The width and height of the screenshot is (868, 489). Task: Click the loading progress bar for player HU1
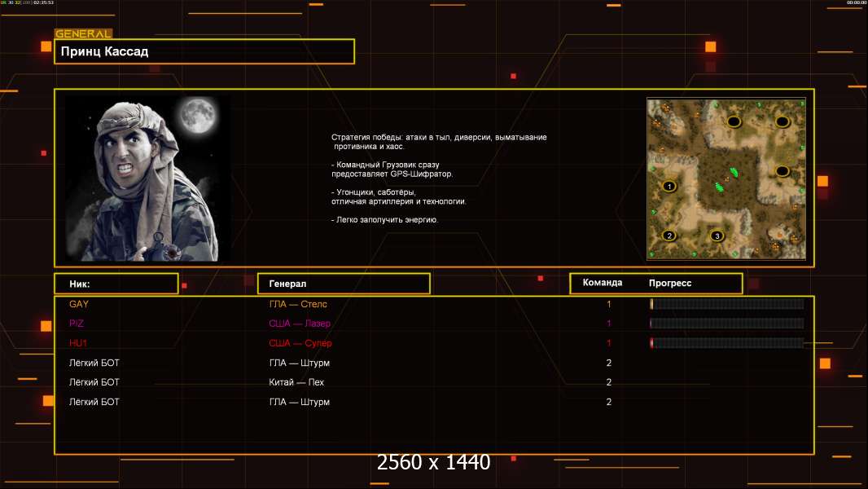click(x=726, y=343)
